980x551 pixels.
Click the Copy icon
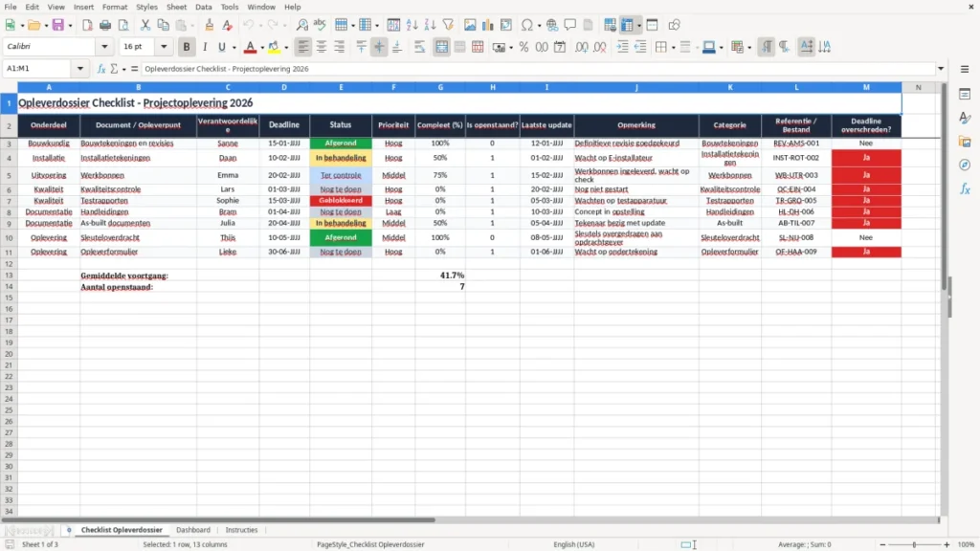click(x=163, y=25)
